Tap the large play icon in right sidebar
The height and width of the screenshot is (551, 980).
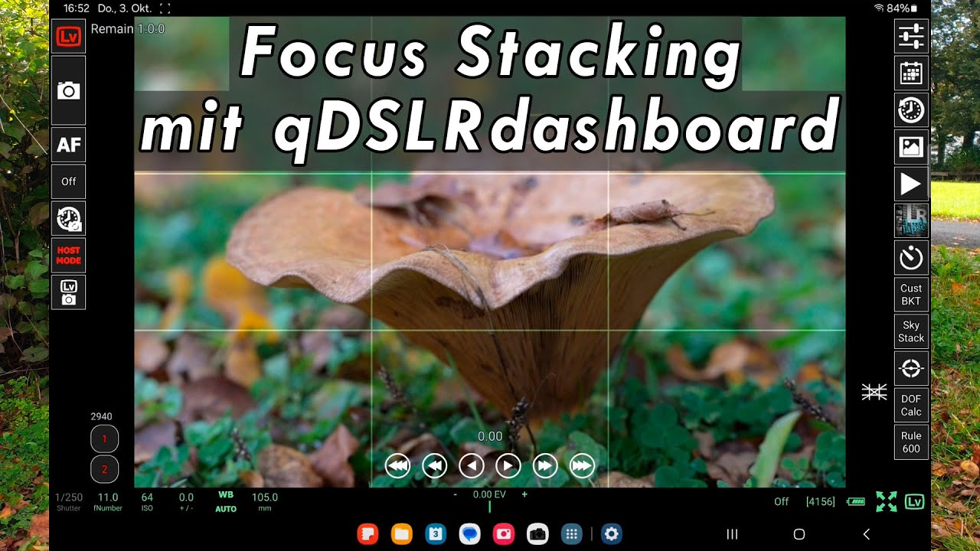911,184
